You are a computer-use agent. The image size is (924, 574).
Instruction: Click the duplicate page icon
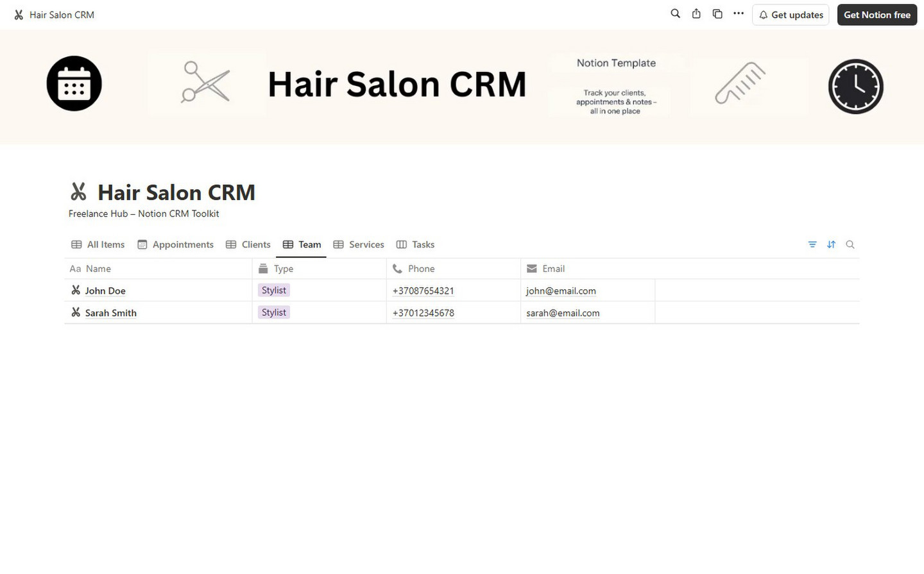(x=717, y=13)
